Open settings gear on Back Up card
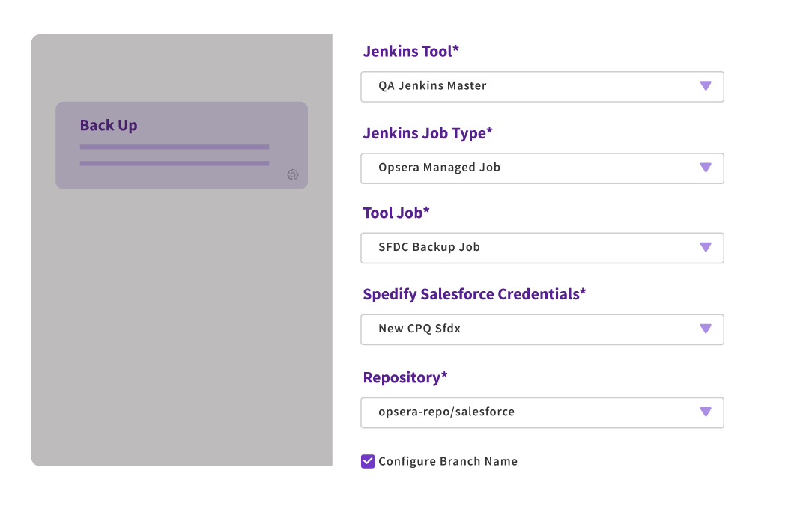The image size is (812, 509). [293, 175]
